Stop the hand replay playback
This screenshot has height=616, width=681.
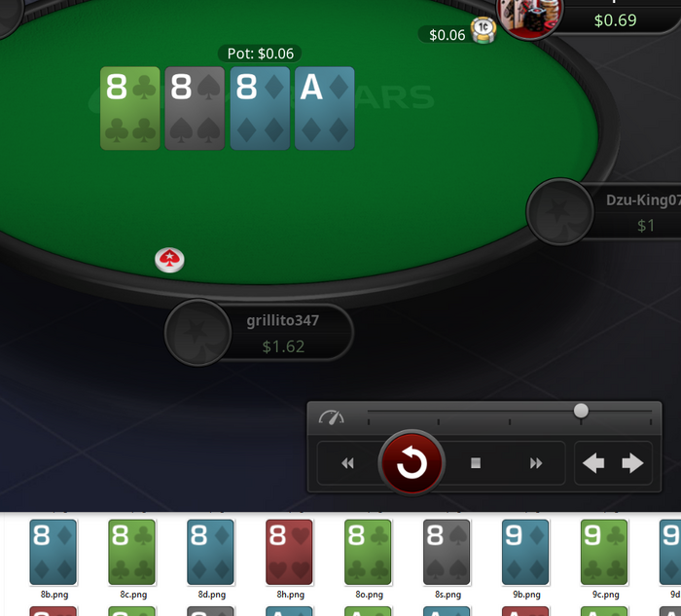[476, 463]
